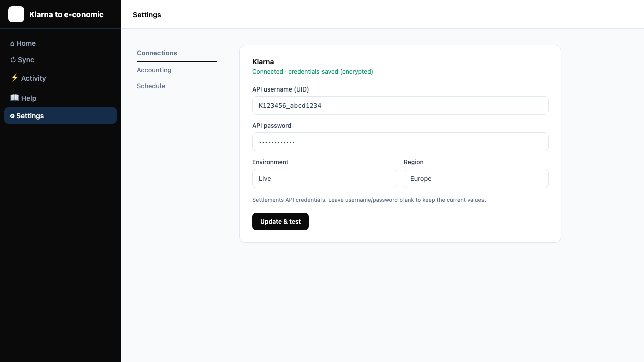Click the Activity lightning bolt icon
The height and width of the screenshot is (362, 644).
(x=15, y=78)
